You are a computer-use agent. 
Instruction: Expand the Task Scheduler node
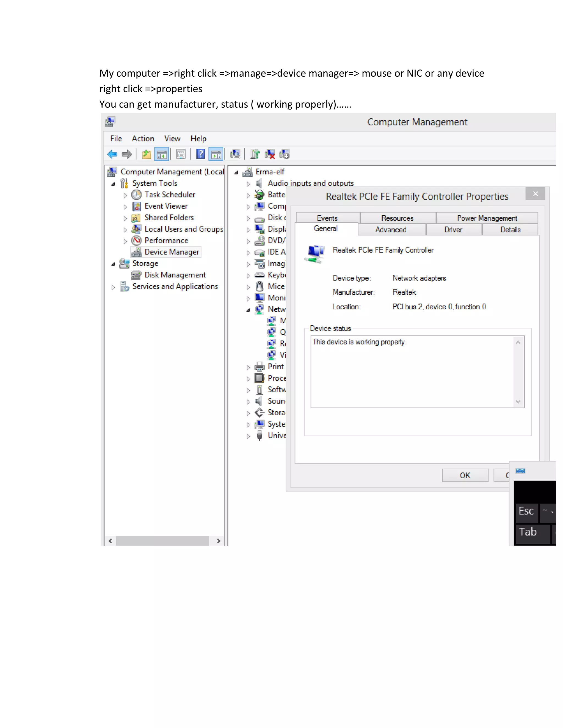coord(125,195)
